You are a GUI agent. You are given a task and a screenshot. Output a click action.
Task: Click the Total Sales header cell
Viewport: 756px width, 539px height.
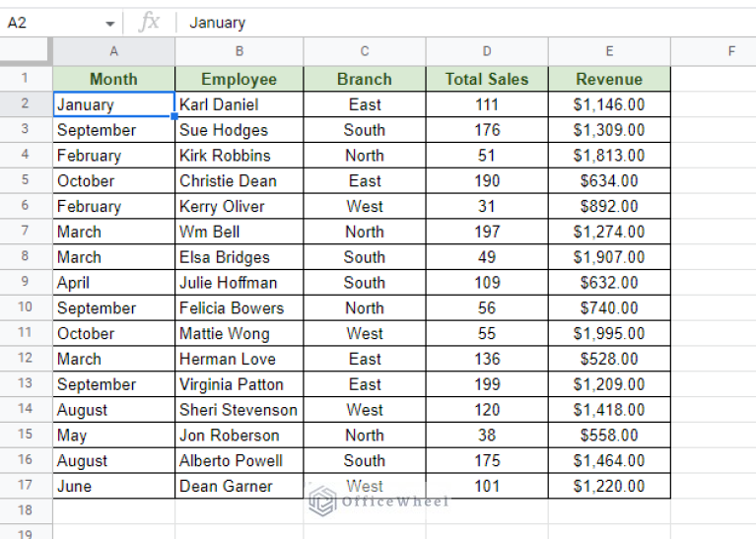click(x=486, y=79)
